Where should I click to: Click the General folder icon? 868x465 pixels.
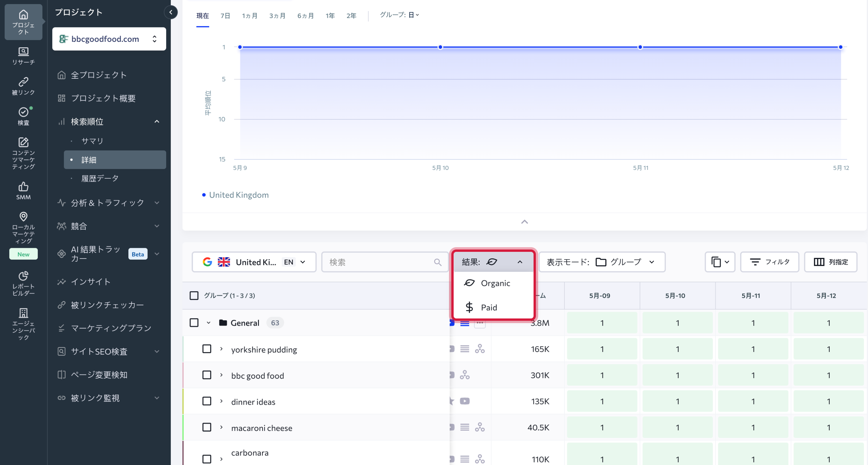(x=223, y=323)
